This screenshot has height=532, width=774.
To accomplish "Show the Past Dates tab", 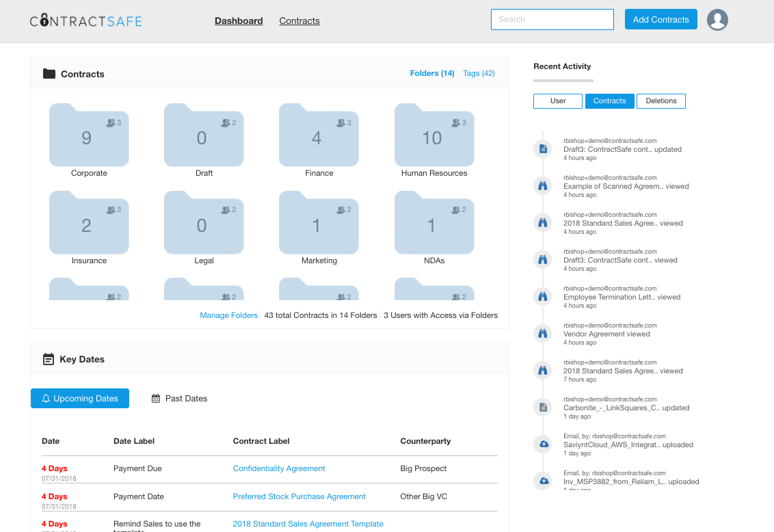I will 179,399.
